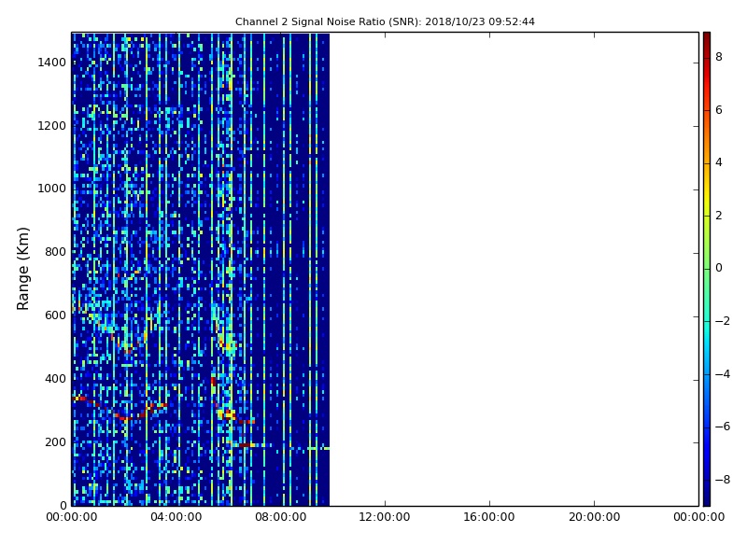Click the red streak at 200 km range

(246, 445)
